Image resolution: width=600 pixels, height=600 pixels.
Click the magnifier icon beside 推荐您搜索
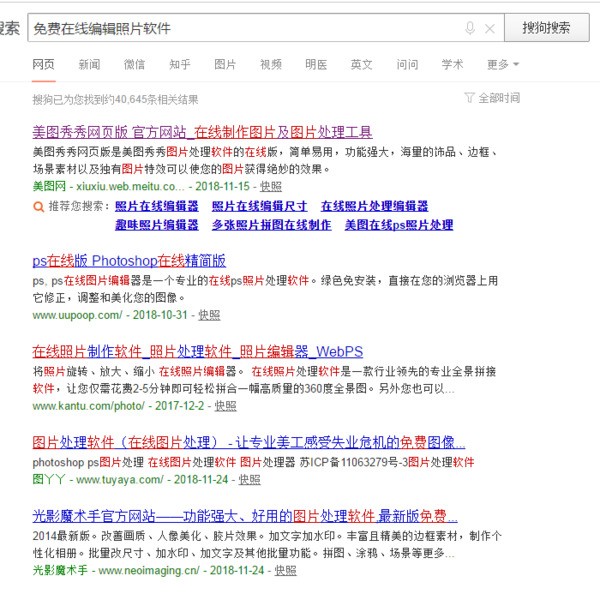click(38, 207)
